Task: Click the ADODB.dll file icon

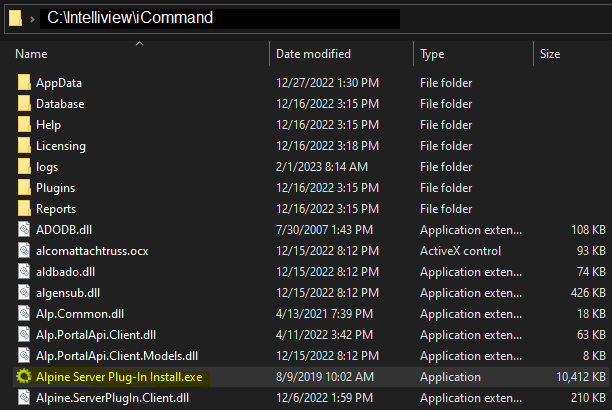Action: (x=24, y=230)
